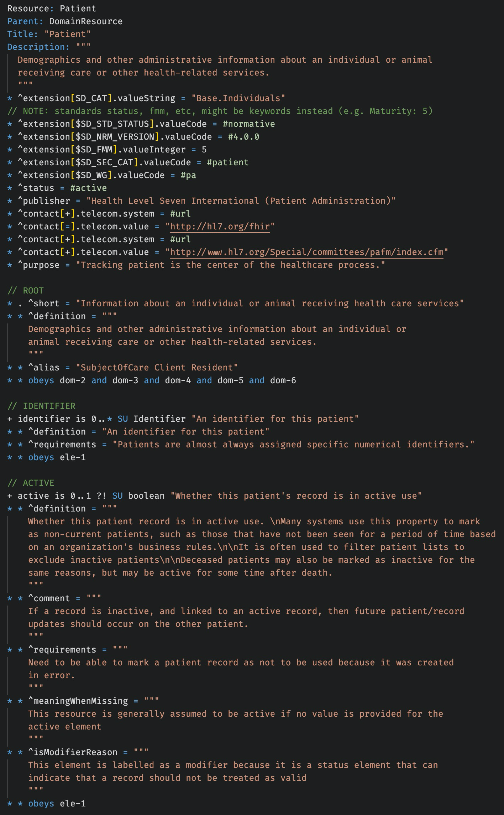Image resolution: width=504 pixels, height=815 pixels.
Task: Click the ^meaningWhenMissing property
Action: [78, 701]
